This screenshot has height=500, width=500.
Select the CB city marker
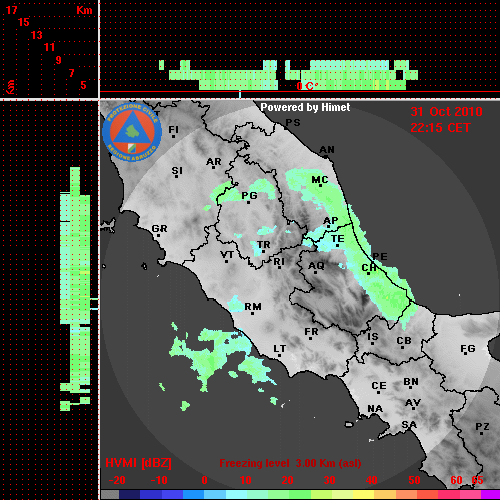(404, 342)
